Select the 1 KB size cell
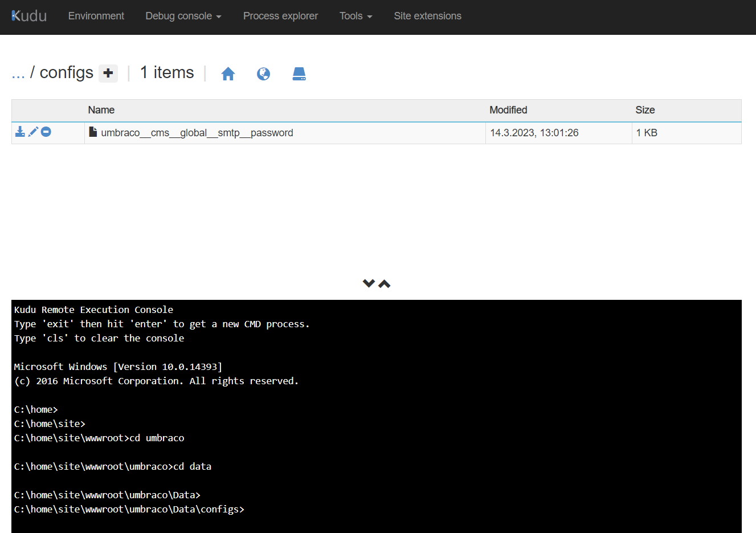756x533 pixels. [647, 133]
